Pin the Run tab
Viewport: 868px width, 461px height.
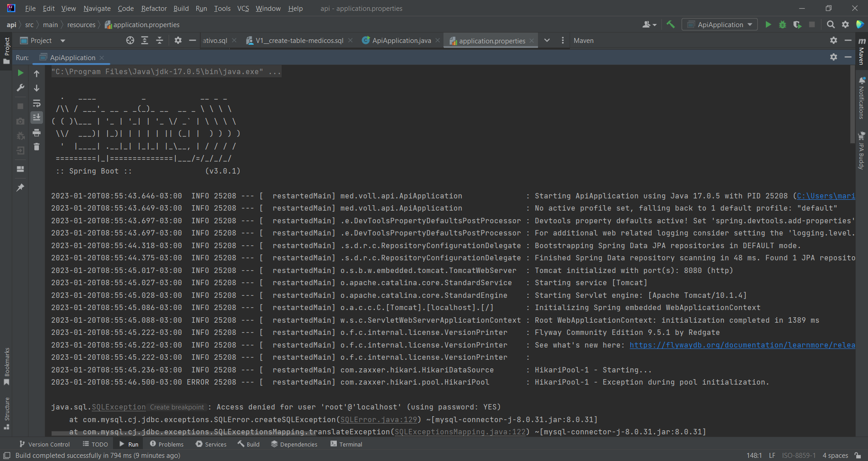20,187
